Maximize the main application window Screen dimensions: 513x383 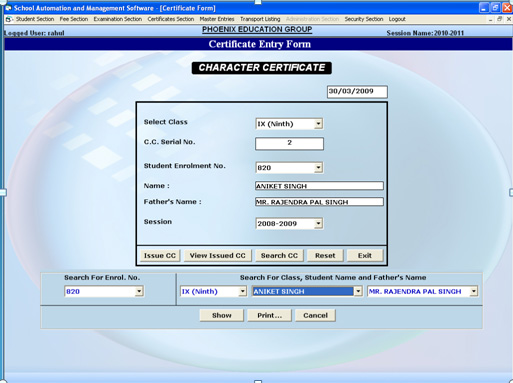[x=496, y=8]
